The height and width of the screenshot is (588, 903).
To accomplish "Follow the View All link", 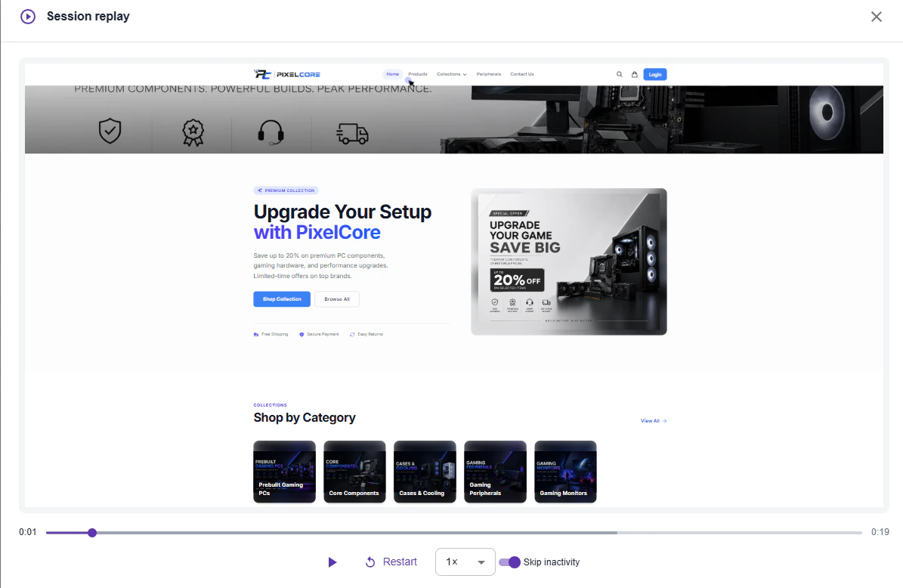I will pyautogui.click(x=654, y=421).
